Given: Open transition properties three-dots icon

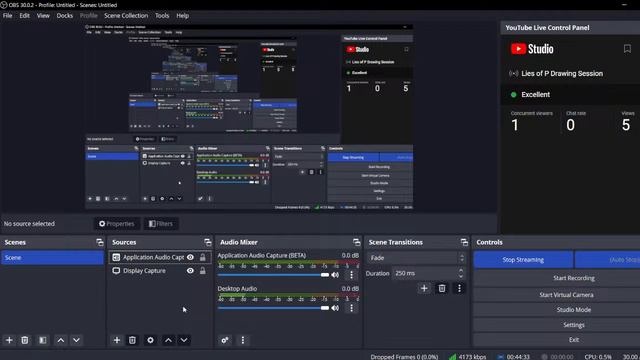Looking at the screenshot, I should tap(459, 288).
